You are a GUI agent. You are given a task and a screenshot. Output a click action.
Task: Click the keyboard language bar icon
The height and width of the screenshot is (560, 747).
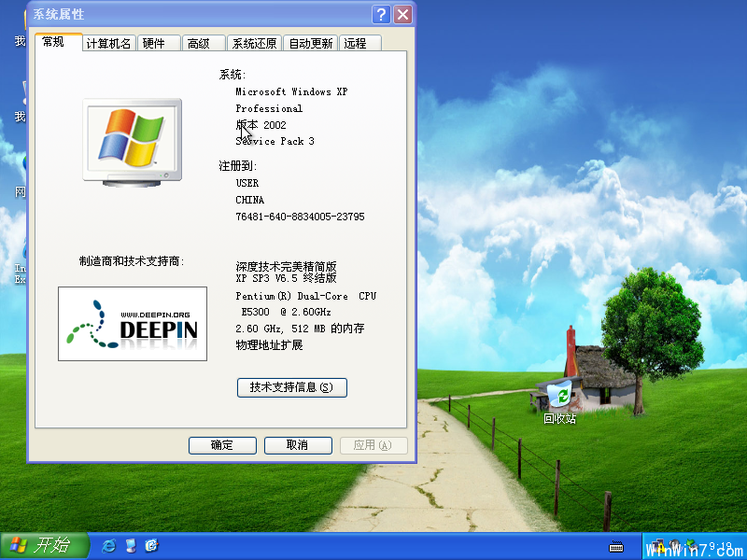tap(616, 546)
